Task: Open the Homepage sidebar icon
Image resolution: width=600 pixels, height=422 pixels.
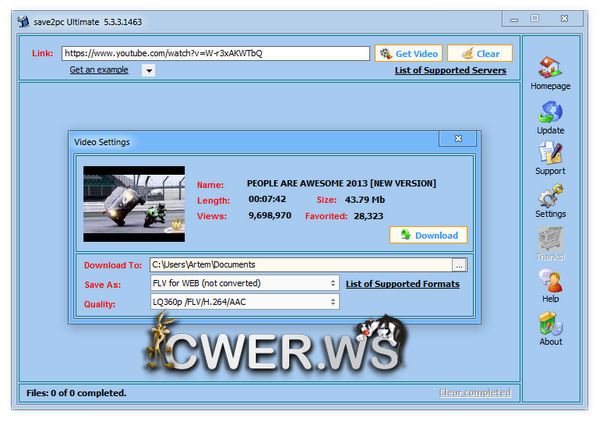Action: (550, 69)
